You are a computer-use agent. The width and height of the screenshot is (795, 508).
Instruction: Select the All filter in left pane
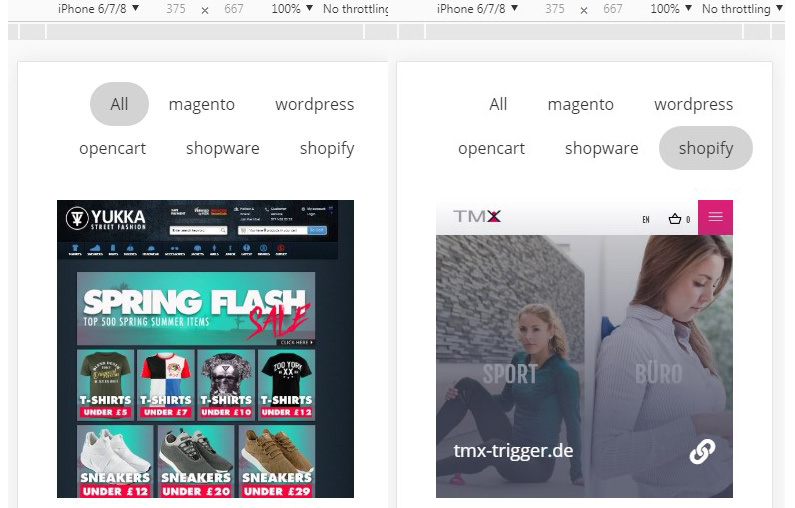[119, 104]
